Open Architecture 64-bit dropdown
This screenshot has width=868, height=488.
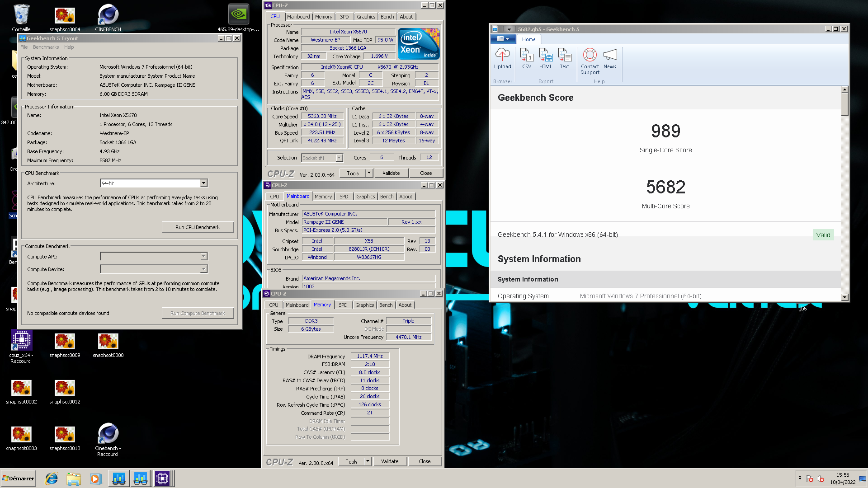203,183
